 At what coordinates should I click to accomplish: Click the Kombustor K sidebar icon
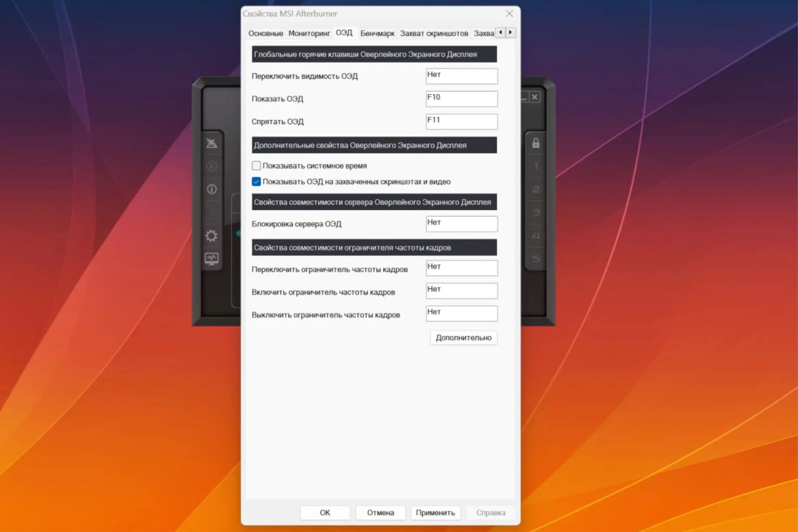click(x=212, y=166)
